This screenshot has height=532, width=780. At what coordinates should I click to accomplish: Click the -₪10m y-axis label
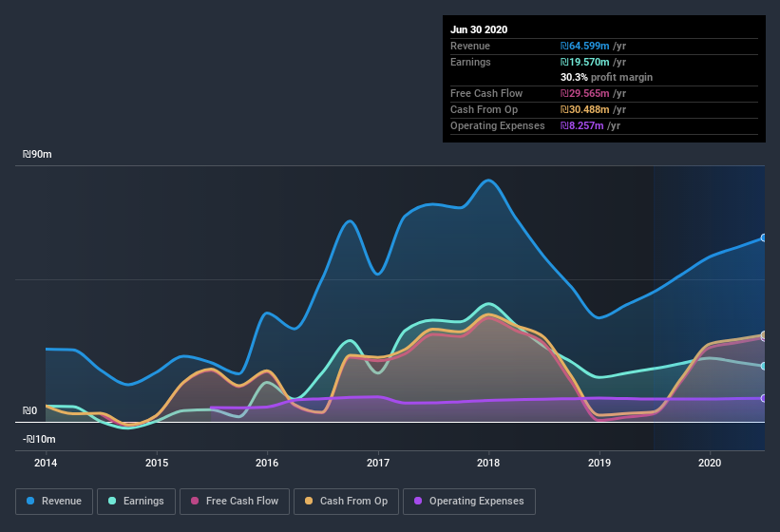(x=39, y=439)
